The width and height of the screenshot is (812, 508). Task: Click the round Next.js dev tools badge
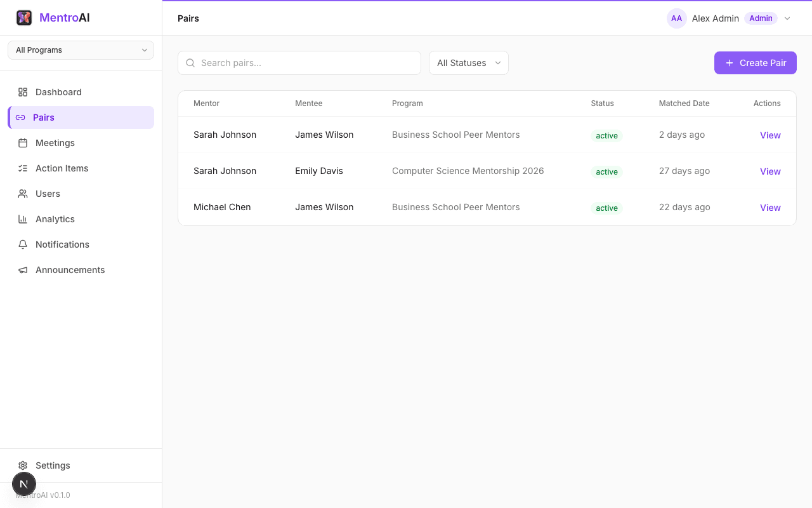click(24, 484)
